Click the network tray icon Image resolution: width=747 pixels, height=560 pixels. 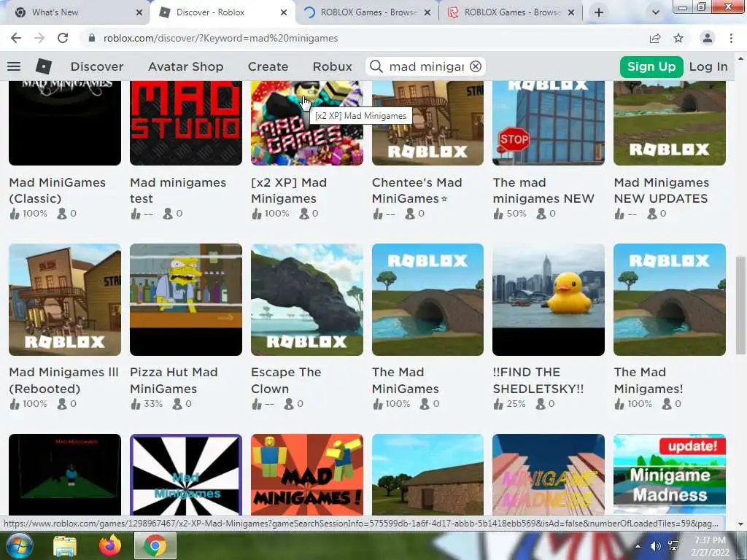pyautogui.click(x=673, y=545)
